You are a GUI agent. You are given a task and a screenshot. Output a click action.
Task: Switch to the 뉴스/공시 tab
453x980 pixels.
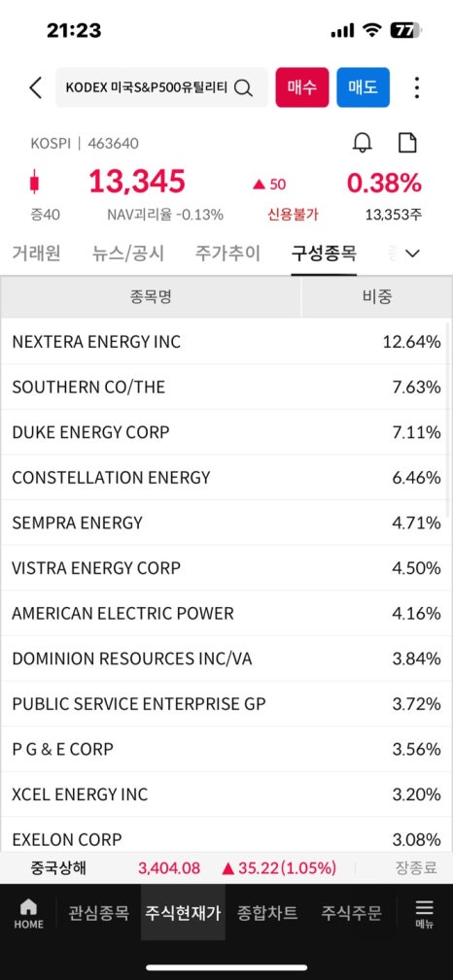(x=127, y=253)
